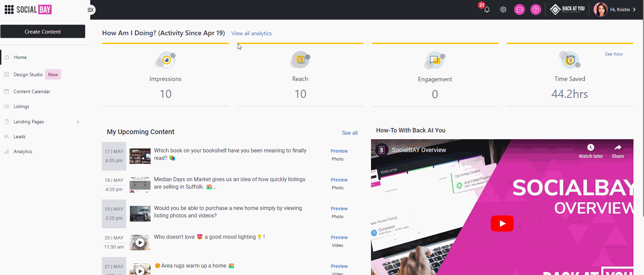Open Analytics in the sidebar
The image size is (644, 275).
click(23, 151)
